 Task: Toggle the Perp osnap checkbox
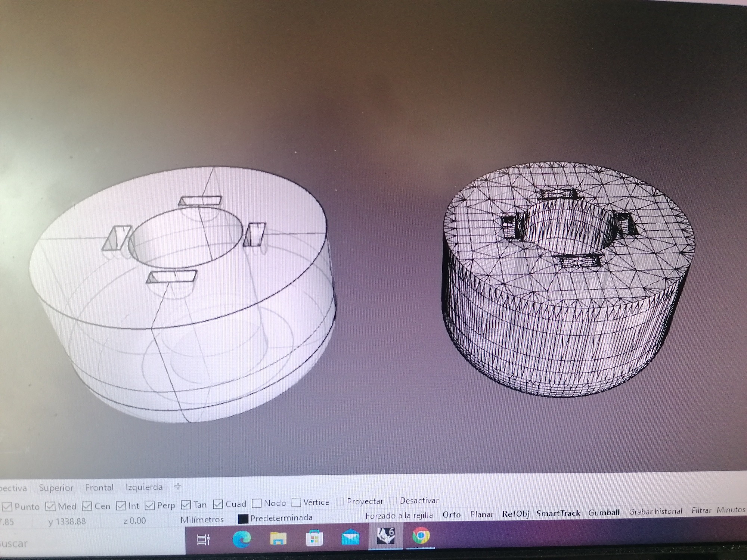pyautogui.click(x=150, y=505)
